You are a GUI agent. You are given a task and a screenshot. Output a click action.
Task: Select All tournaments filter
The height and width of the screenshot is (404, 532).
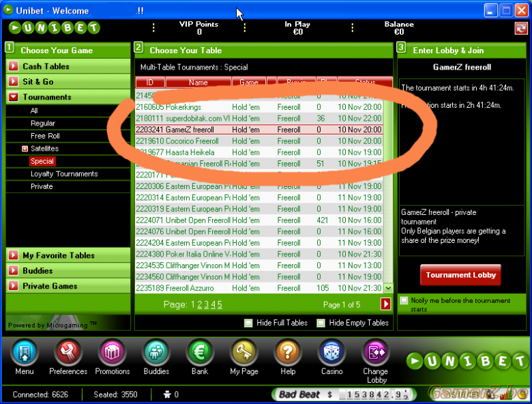(x=34, y=111)
